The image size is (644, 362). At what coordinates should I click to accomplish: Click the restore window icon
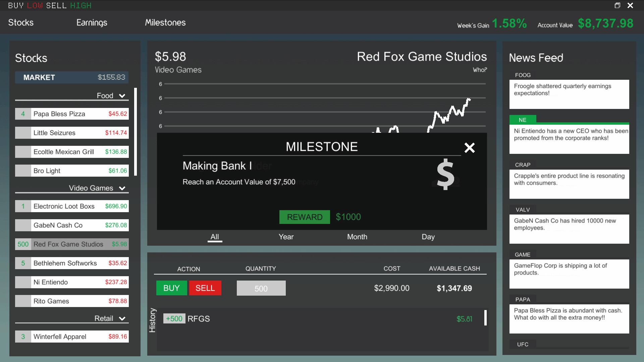(x=617, y=5)
